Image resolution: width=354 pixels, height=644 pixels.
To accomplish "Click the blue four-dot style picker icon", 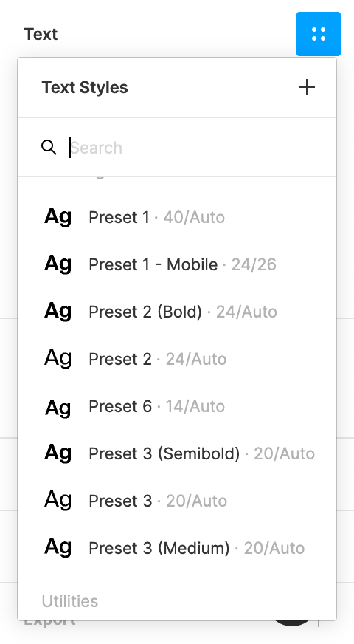I will [319, 34].
